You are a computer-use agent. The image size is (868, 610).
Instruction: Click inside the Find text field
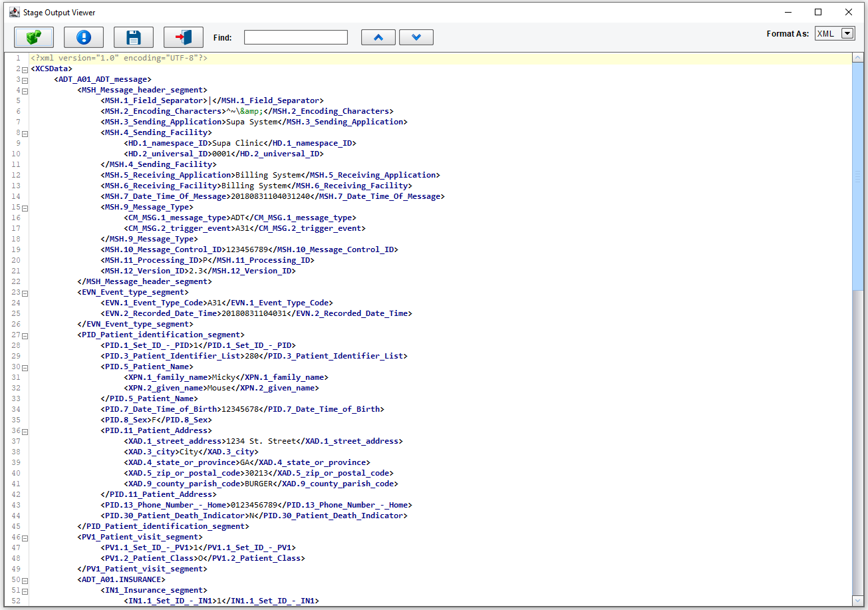pos(296,37)
